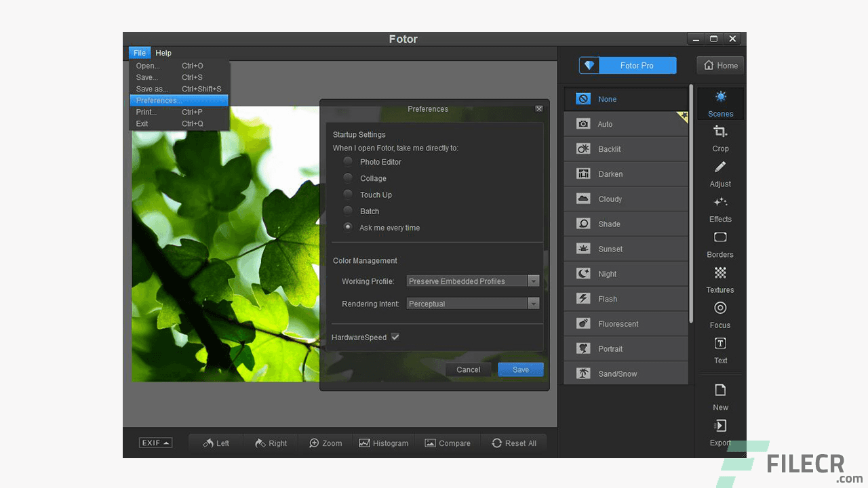868x488 pixels.
Task: Rotate the image left
Action: pyautogui.click(x=215, y=443)
